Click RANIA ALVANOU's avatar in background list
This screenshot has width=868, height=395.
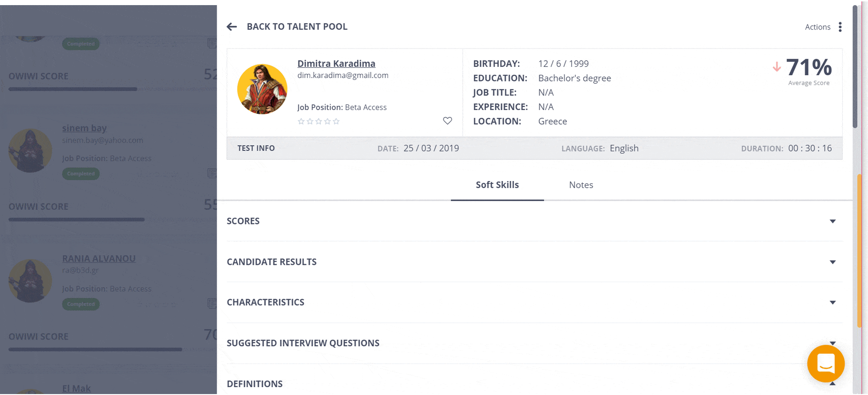[30, 281]
